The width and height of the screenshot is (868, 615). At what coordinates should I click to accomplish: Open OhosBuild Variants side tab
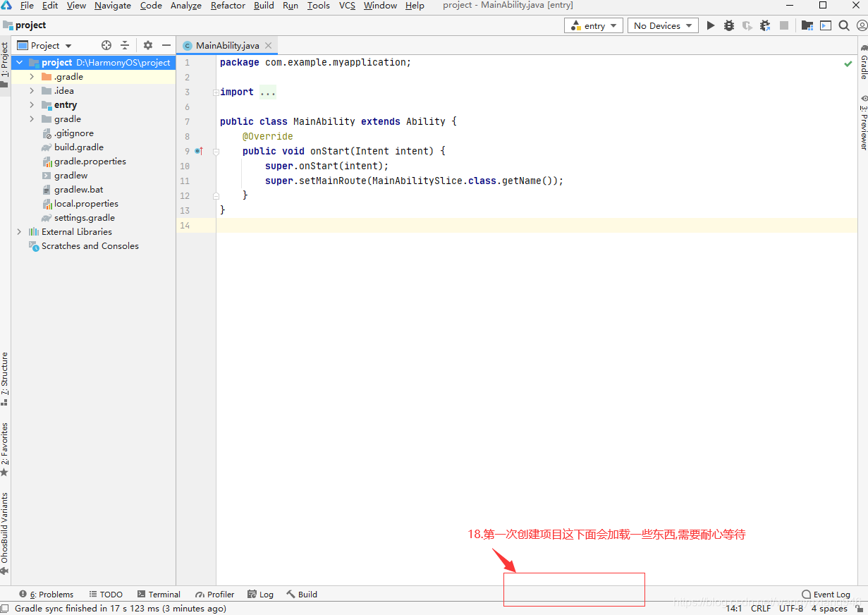[5, 533]
